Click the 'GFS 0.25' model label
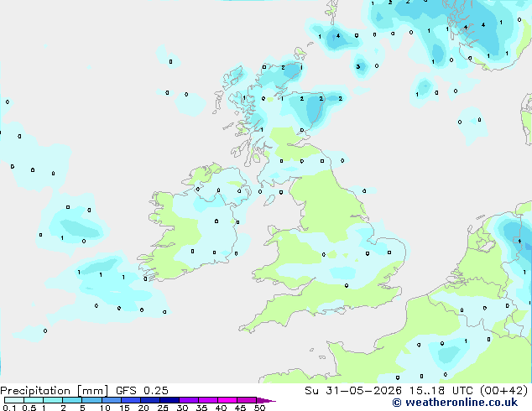Image resolution: width=532 pixels, height=411 pixels. (142, 391)
